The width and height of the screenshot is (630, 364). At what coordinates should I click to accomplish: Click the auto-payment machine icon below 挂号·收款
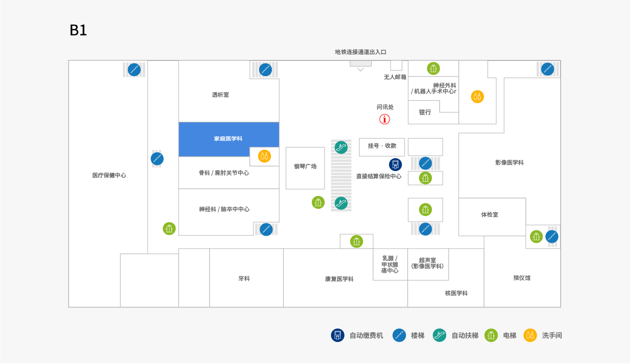[395, 165]
